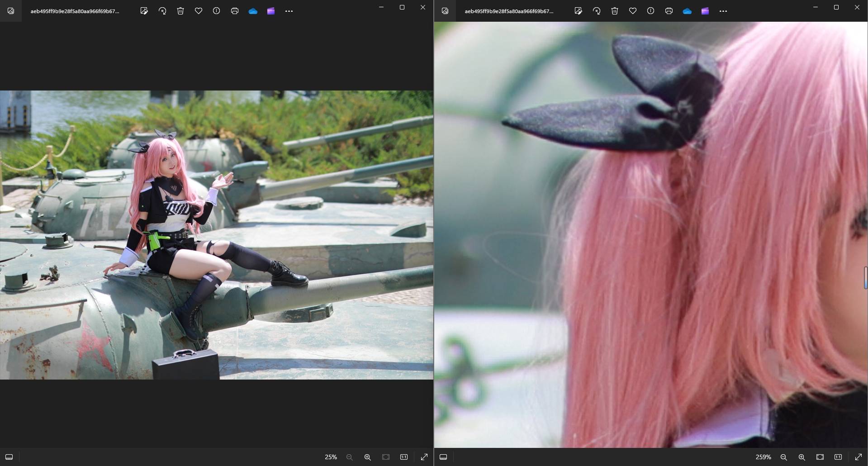Expand the See more menu in left window
Viewport: 868px width, 466px height.
(x=289, y=11)
